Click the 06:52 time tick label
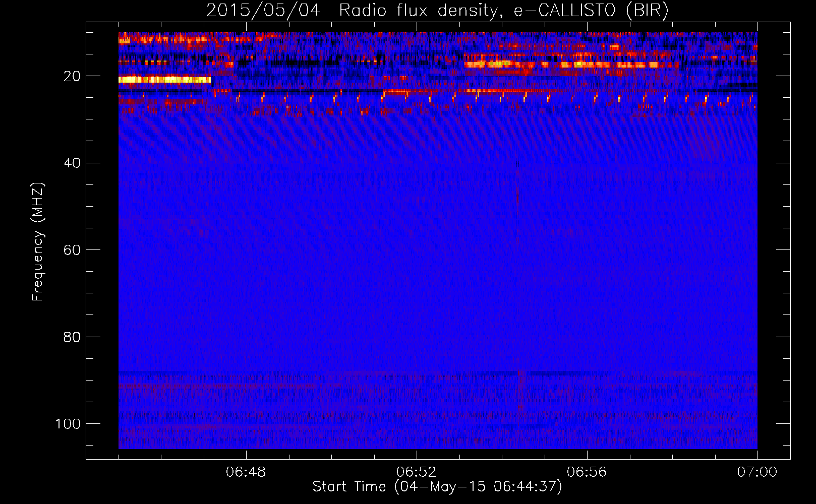 [x=416, y=472]
